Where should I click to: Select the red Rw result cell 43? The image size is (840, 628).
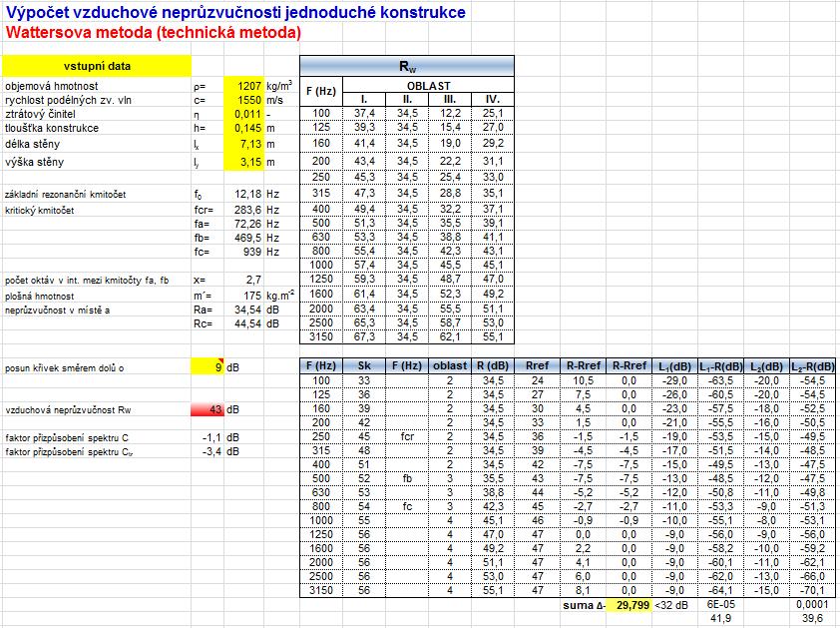[x=208, y=409]
